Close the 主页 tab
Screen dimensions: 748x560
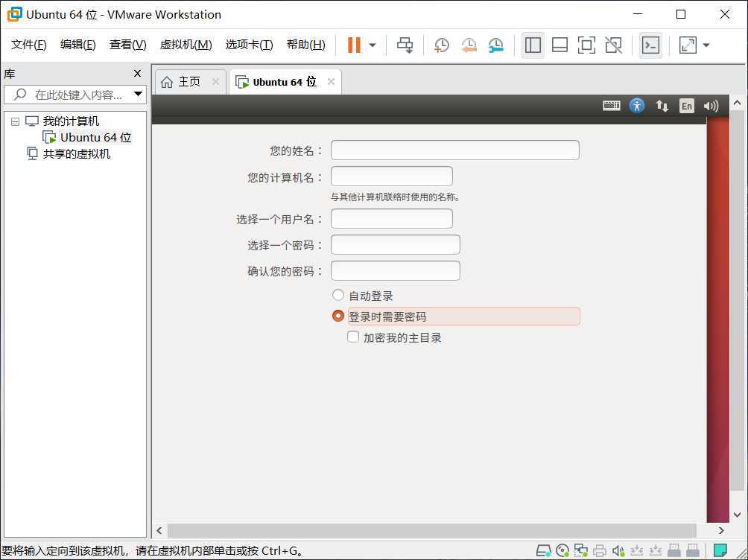(x=215, y=82)
